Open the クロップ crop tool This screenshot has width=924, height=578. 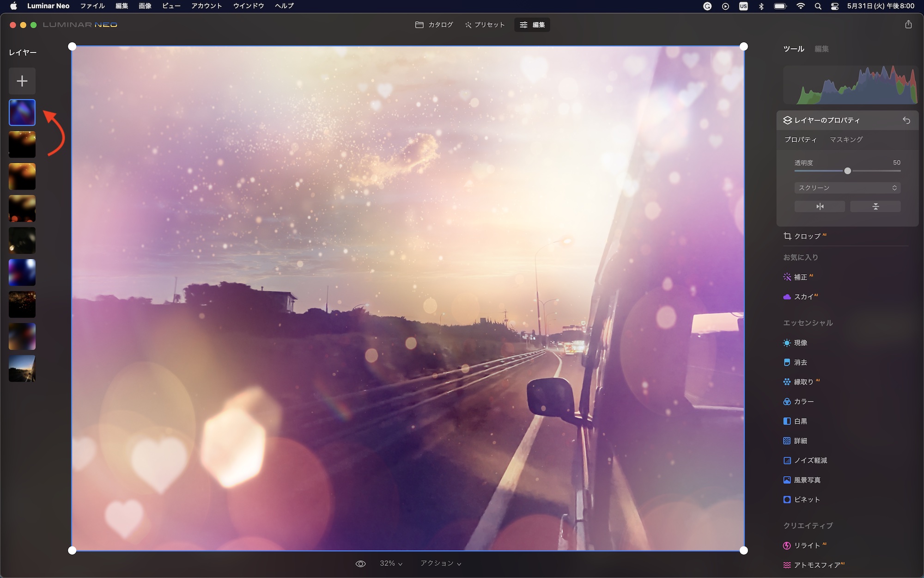807,236
